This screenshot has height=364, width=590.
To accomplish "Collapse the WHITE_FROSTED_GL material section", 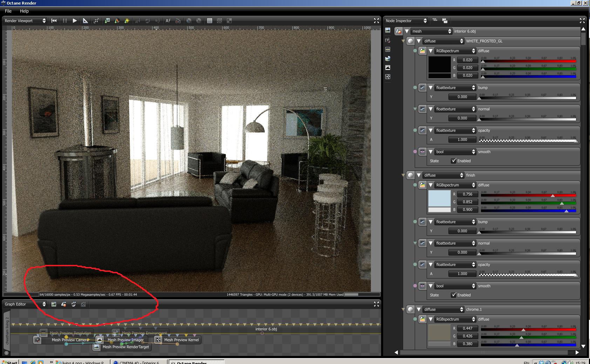I will pyautogui.click(x=419, y=41).
